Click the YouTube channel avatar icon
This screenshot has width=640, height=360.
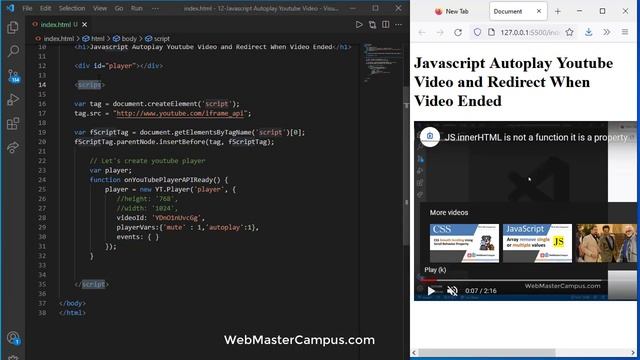click(x=430, y=137)
